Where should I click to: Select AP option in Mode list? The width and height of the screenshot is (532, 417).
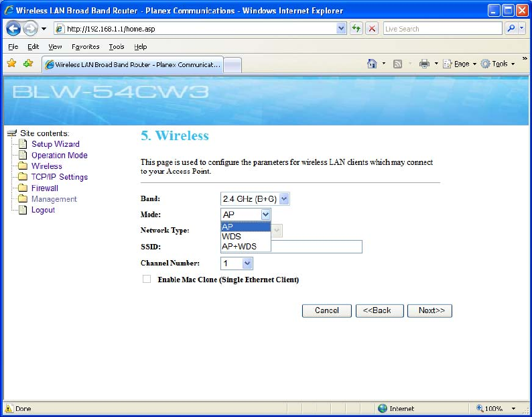[x=246, y=227]
